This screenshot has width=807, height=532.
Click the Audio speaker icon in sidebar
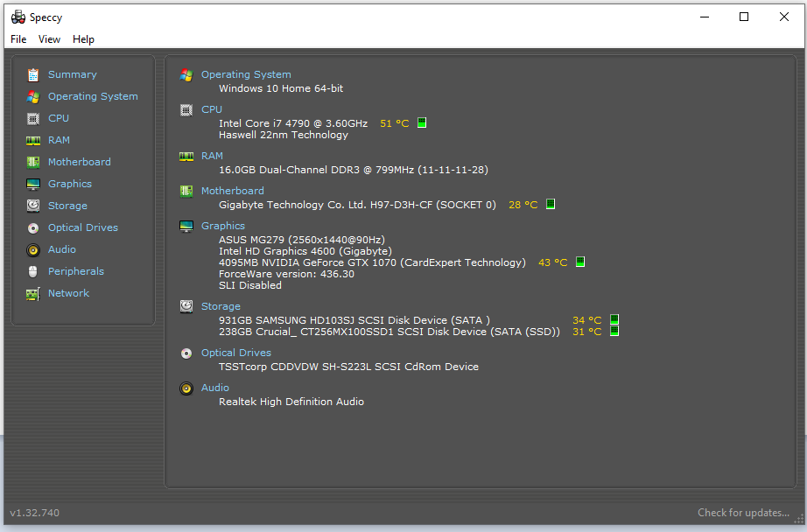(33, 250)
